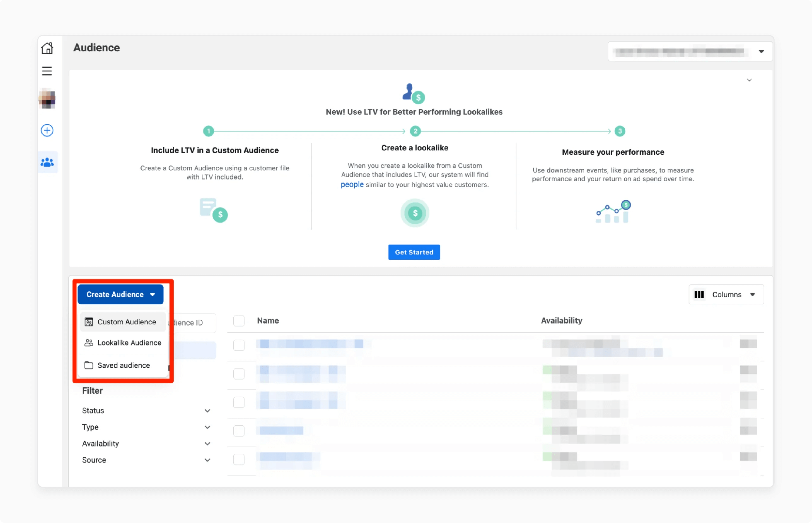
Task: Toggle the Create Audience dropdown button
Action: 121,294
